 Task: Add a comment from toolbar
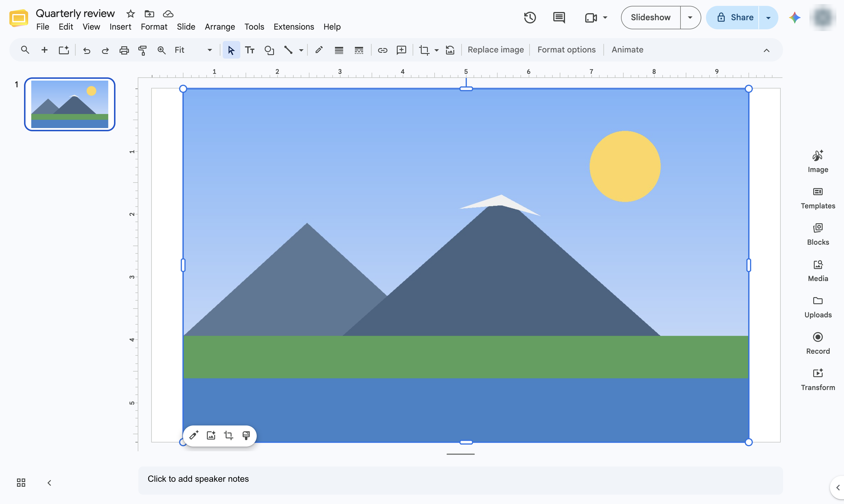[x=401, y=50]
